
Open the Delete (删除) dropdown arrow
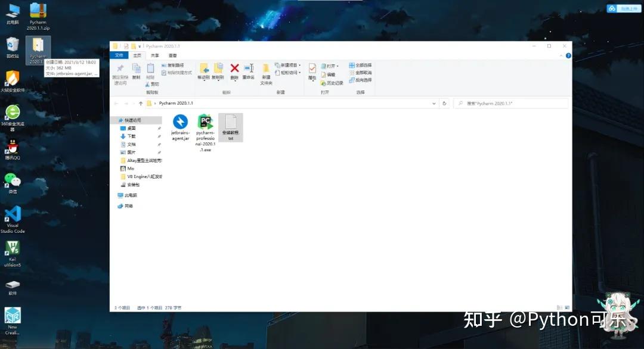coord(234,81)
